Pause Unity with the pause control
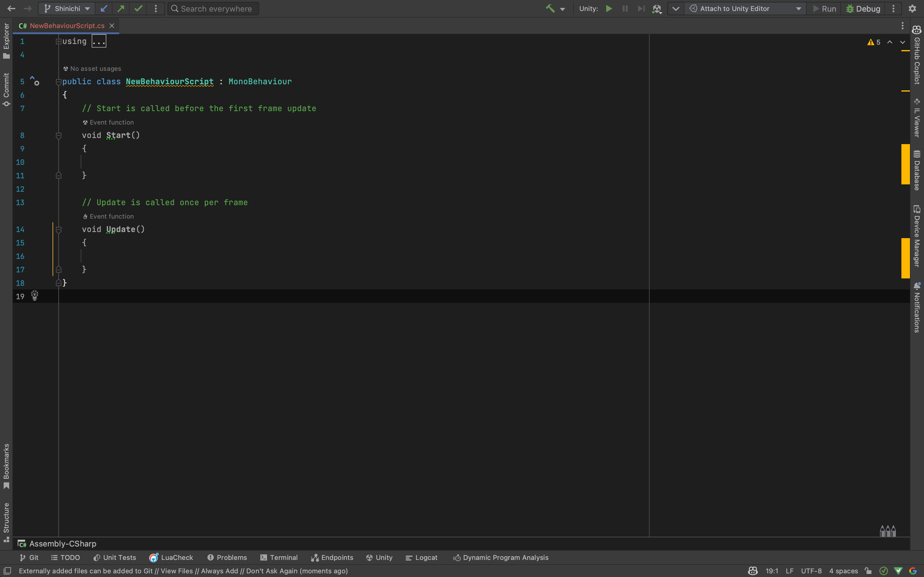The width and height of the screenshot is (924, 577). 625,9
